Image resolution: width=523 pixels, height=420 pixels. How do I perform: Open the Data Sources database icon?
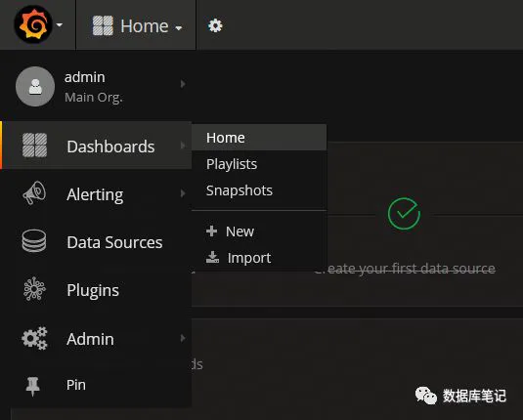tap(34, 241)
